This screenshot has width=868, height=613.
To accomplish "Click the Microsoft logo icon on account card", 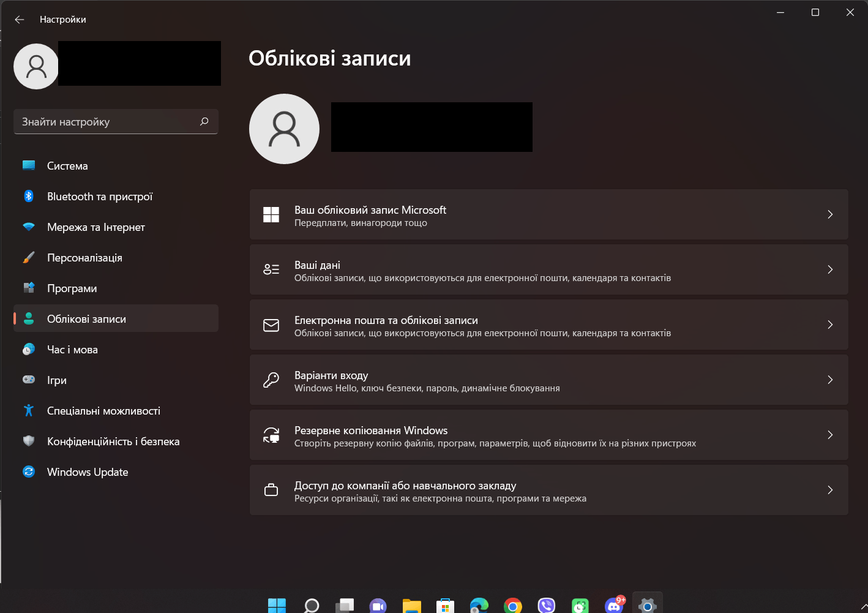I will (271, 214).
